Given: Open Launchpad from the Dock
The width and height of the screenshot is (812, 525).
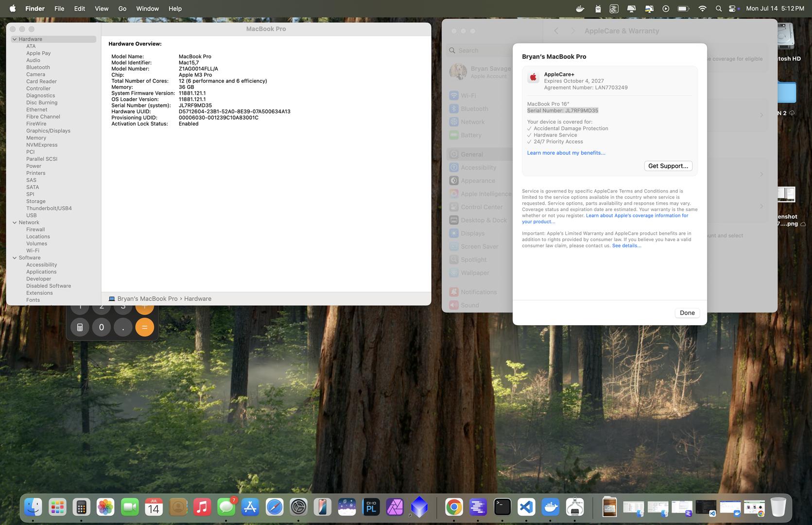Looking at the screenshot, I should [x=57, y=507].
